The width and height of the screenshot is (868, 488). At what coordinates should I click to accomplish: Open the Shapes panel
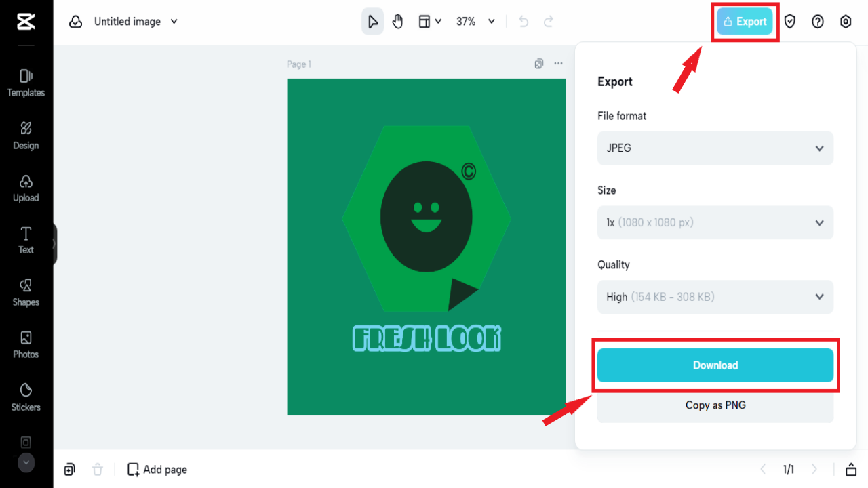pyautogui.click(x=26, y=291)
